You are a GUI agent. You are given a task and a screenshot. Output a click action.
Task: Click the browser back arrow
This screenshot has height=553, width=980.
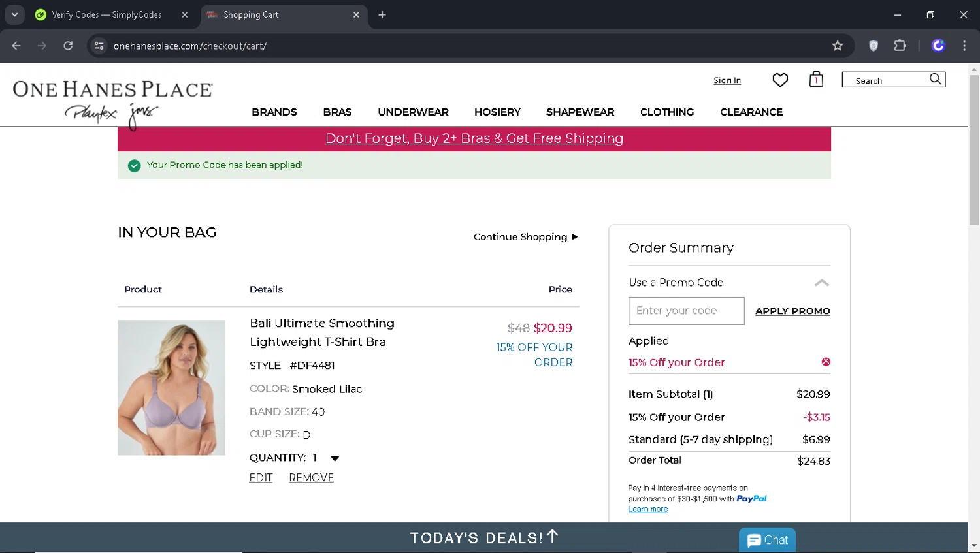tap(16, 46)
